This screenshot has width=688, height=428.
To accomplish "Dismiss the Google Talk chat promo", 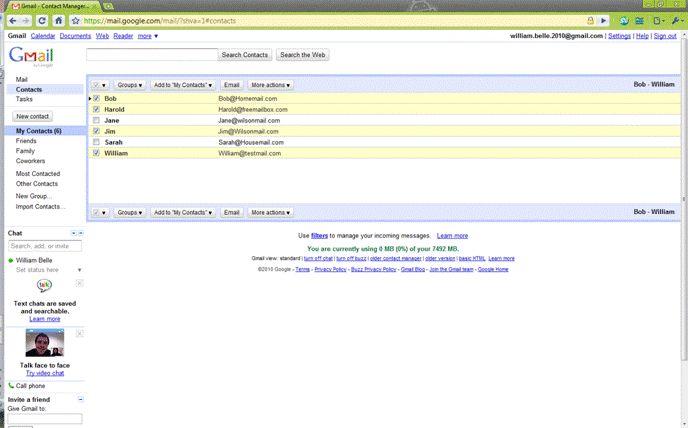I will pyautogui.click(x=80, y=282).
